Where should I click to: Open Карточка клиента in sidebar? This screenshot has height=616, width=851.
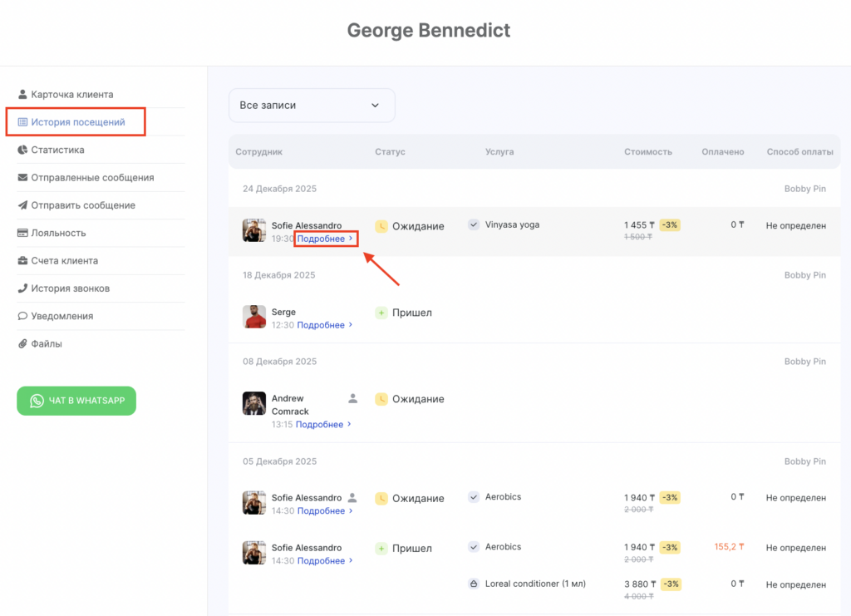71,95
